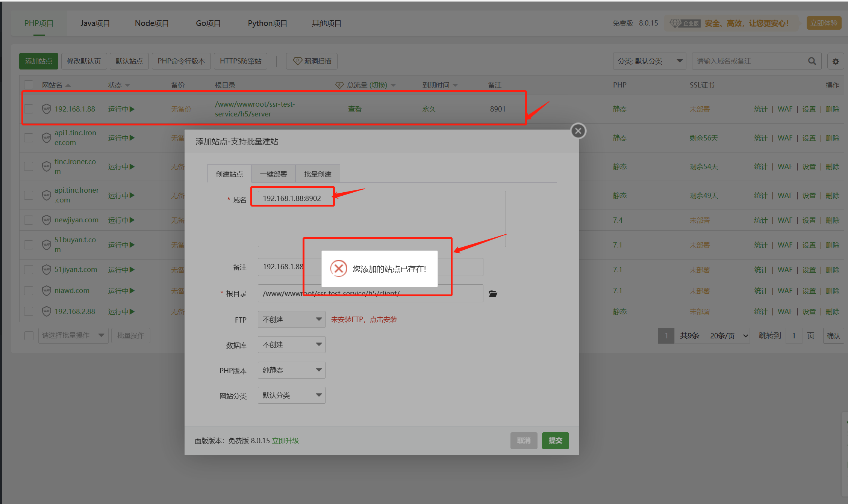Close the add-site dialog via X icon
Screen dimensions: 848x504
pyautogui.click(x=578, y=131)
